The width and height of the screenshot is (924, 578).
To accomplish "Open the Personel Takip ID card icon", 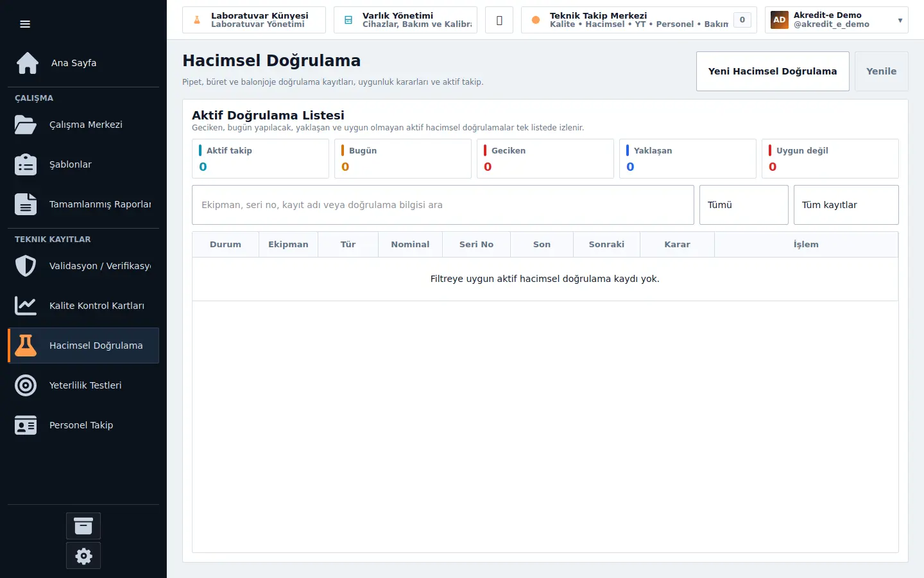I will 26,425.
